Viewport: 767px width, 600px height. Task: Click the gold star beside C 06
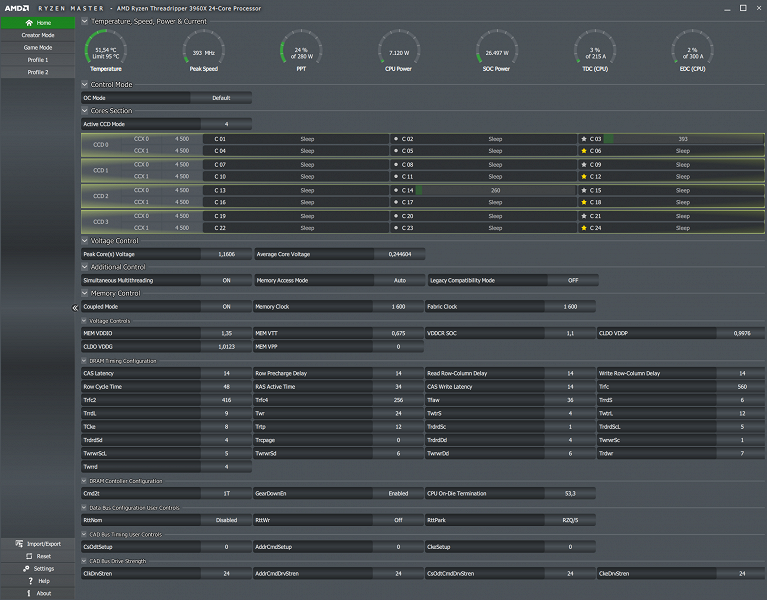point(584,151)
